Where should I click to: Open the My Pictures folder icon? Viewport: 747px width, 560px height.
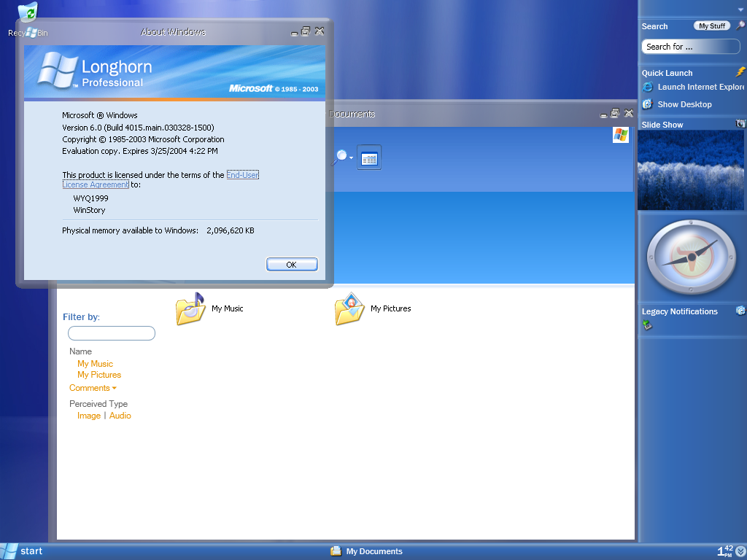click(349, 308)
